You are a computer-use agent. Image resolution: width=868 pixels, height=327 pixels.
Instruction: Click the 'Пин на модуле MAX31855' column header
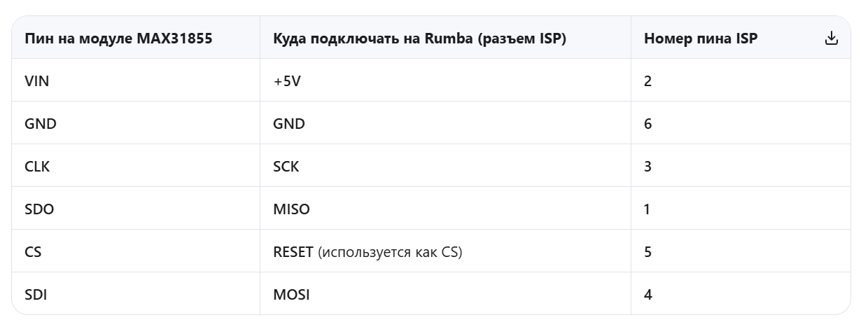[x=118, y=39]
